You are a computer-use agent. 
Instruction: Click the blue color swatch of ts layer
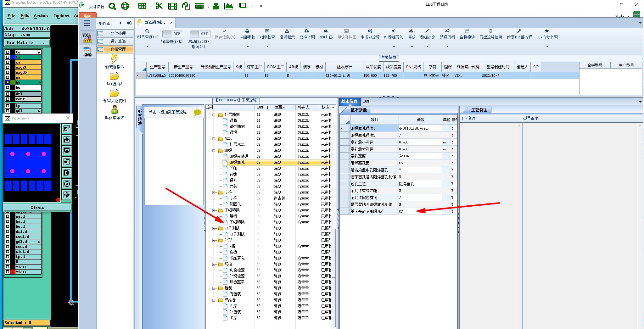click(x=13, y=57)
